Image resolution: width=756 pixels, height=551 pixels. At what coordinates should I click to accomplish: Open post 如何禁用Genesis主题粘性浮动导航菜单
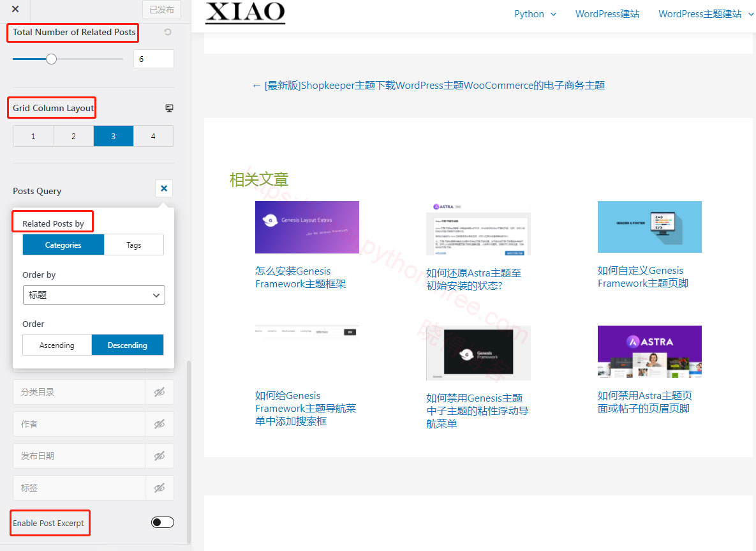pos(477,411)
